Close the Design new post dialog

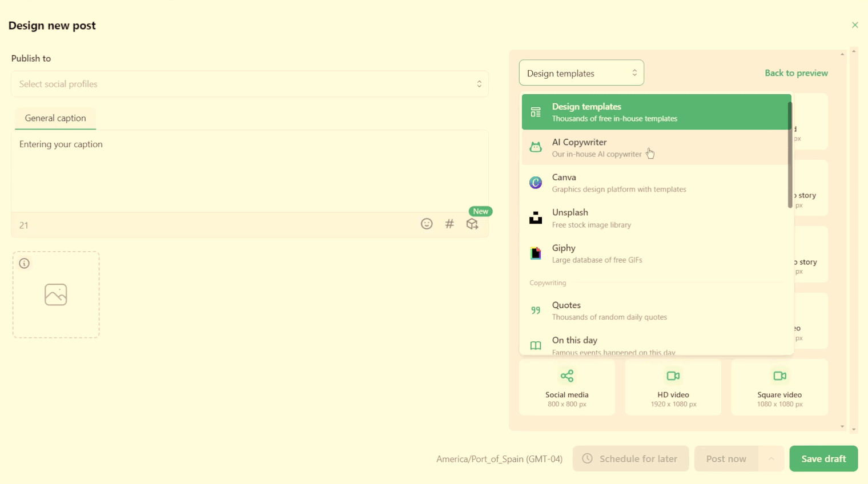point(854,25)
